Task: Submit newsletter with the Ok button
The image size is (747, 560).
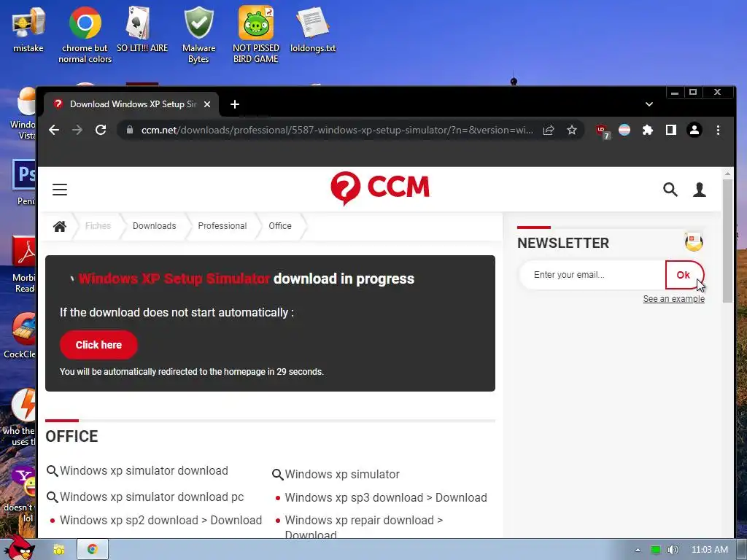Action: (x=684, y=275)
